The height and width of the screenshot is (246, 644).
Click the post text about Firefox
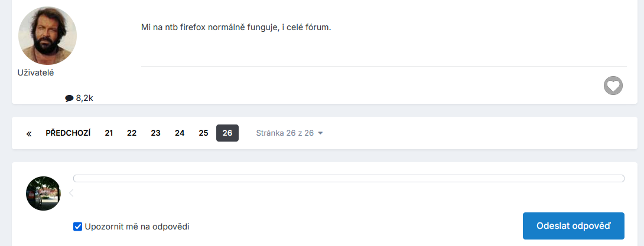pyautogui.click(x=236, y=27)
